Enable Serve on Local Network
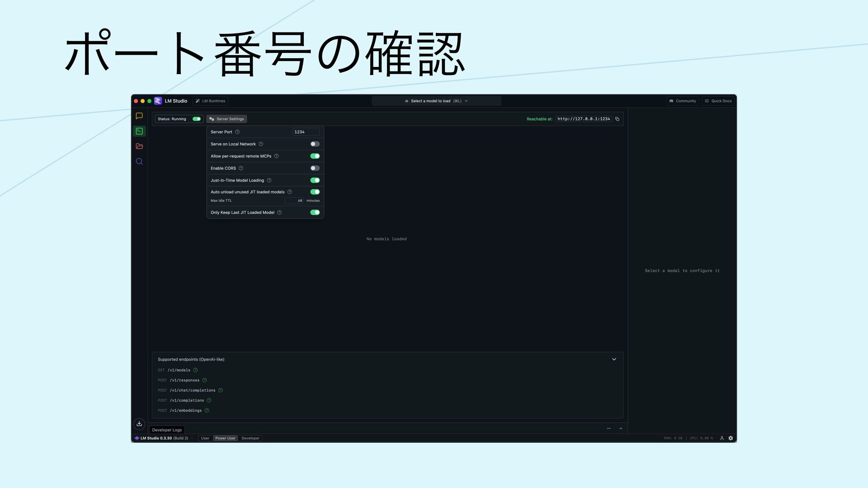 click(315, 144)
